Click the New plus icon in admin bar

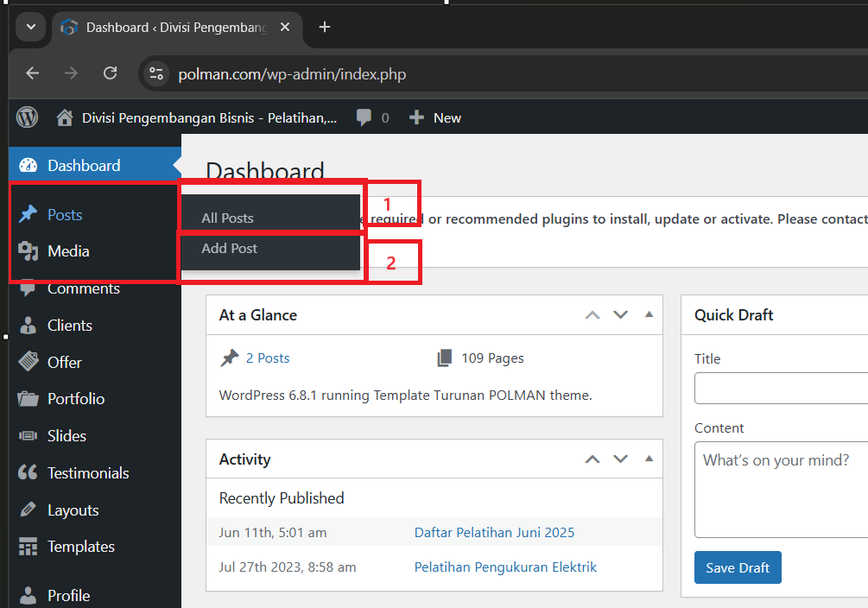click(x=416, y=117)
